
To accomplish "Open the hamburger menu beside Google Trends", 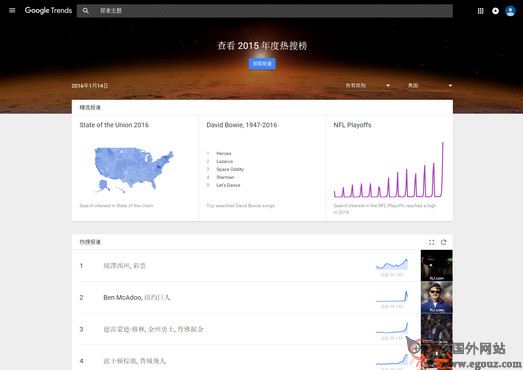I will tap(12, 11).
